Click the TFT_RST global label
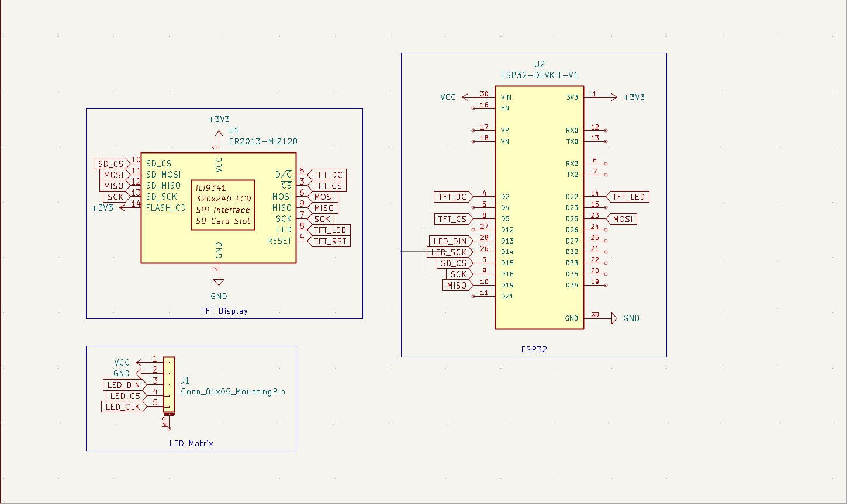 (329, 241)
